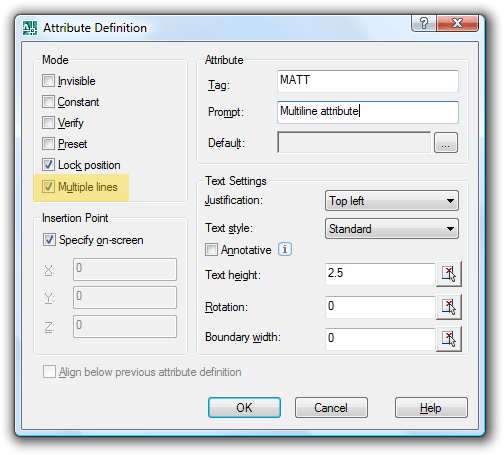Click into the Text height field
This screenshot has width=504, height=455.
(x=380, y=274)
